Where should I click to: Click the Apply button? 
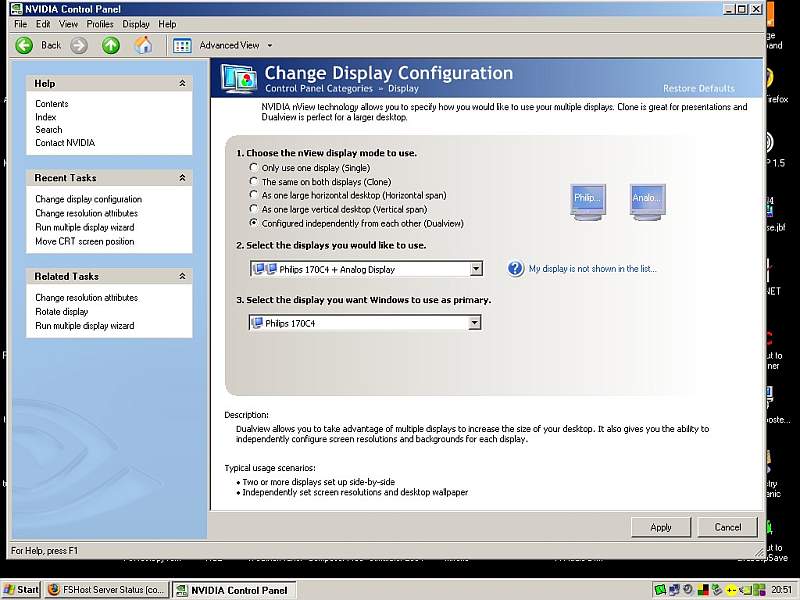tap(660, 527)
